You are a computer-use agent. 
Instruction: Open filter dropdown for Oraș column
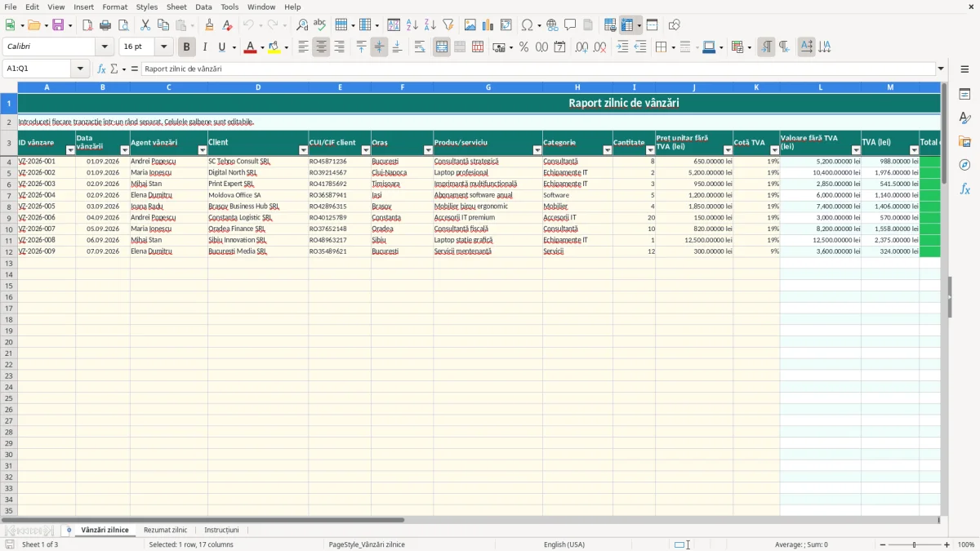tap(428, 150)
